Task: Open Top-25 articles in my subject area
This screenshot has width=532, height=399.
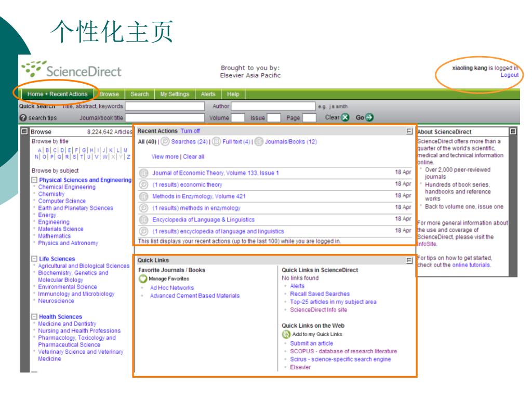Action: coord(333,302)
